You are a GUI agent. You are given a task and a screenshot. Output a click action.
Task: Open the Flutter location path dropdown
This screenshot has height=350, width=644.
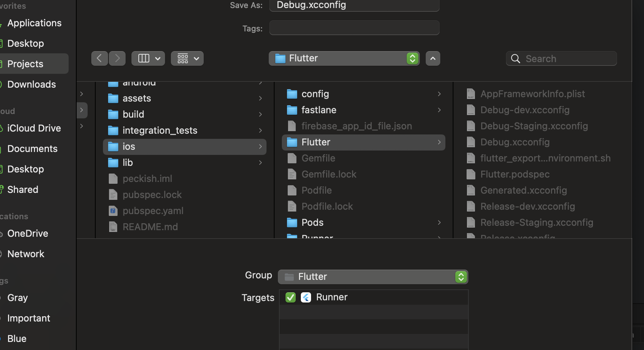[344, 58]
